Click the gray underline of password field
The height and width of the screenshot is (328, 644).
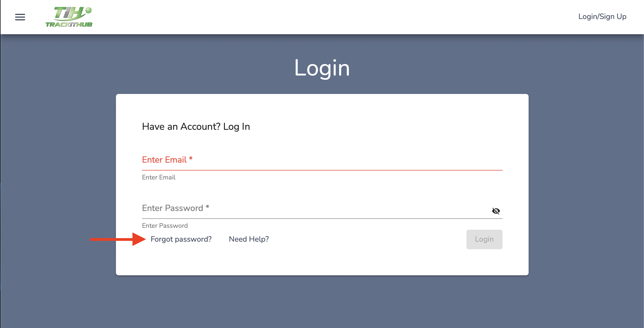(322, 218)
